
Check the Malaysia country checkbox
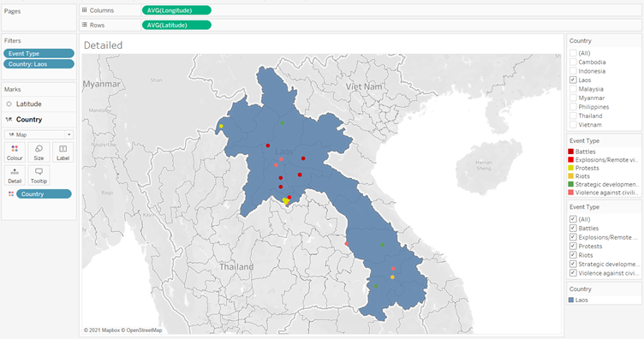573,89
